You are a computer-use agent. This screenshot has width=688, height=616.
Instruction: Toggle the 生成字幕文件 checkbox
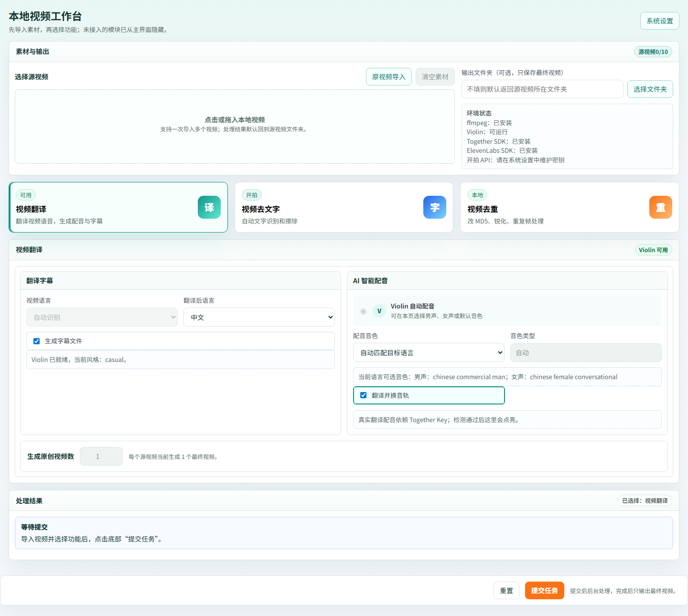pos(36,341)
